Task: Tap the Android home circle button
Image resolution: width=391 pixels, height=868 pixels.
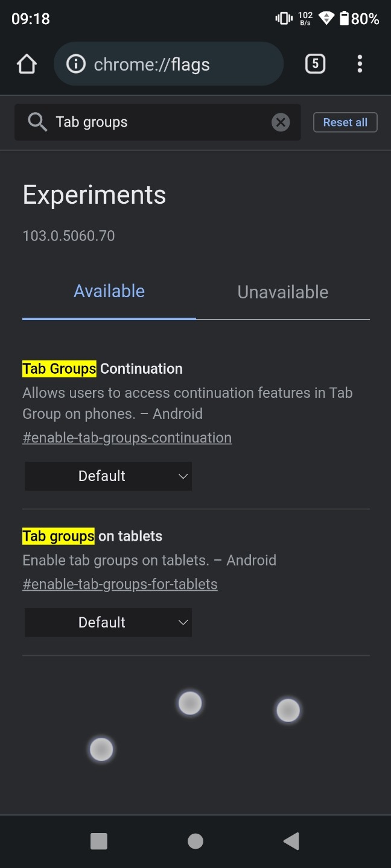Action: 195,841
